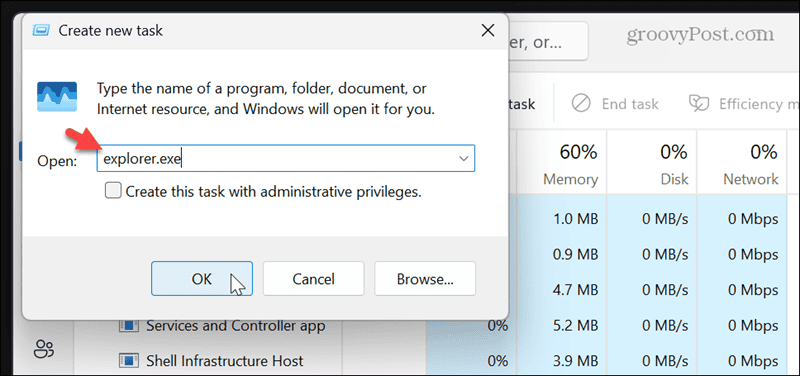The width and height of the screenshot is (800, 376).
Task: Click End task in the Task Manager toolbar
Action: point(615,104)
